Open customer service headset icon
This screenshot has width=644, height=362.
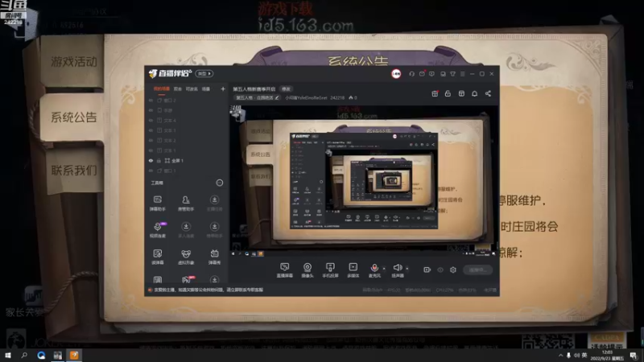[x=411, y=74]
